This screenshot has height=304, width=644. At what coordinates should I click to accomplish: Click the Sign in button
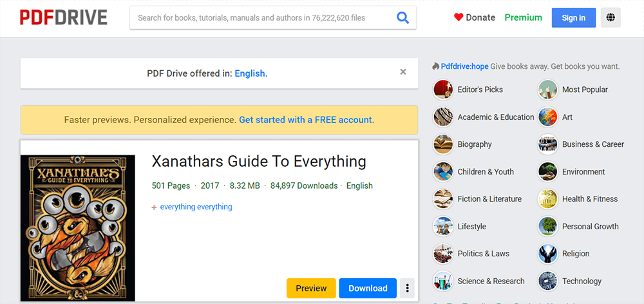[x=573, y=17]
